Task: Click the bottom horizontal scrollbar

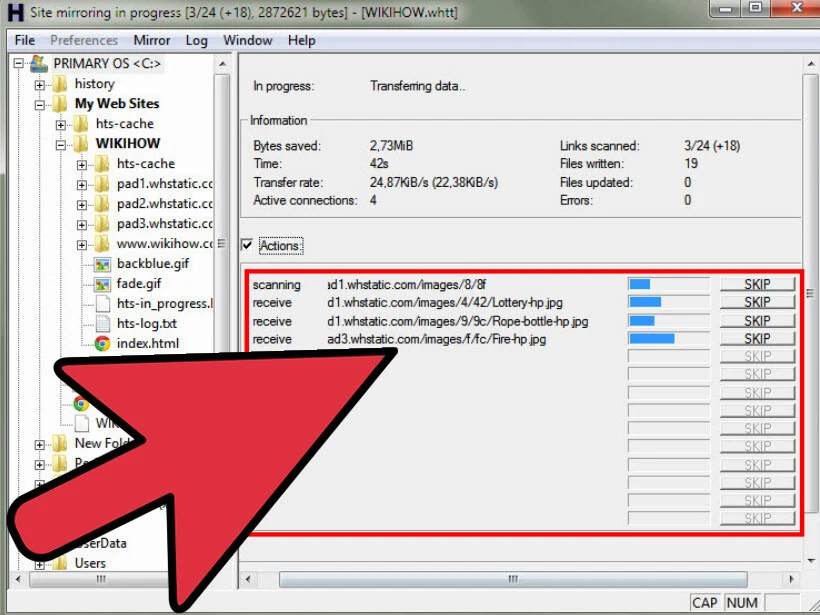Action: pos(511,579)
